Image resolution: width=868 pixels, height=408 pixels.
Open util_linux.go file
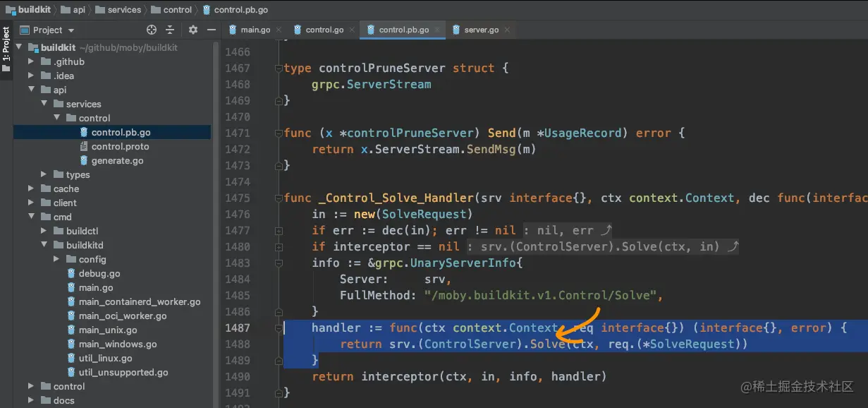click(x=105, y=359)
